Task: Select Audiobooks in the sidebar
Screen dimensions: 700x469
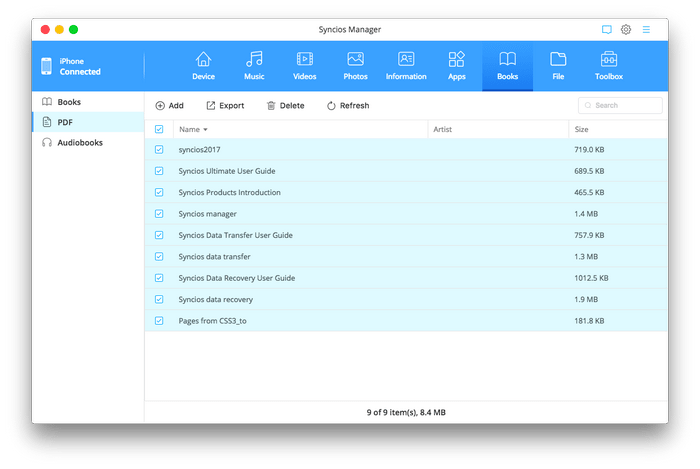Action: pos(88,142)
